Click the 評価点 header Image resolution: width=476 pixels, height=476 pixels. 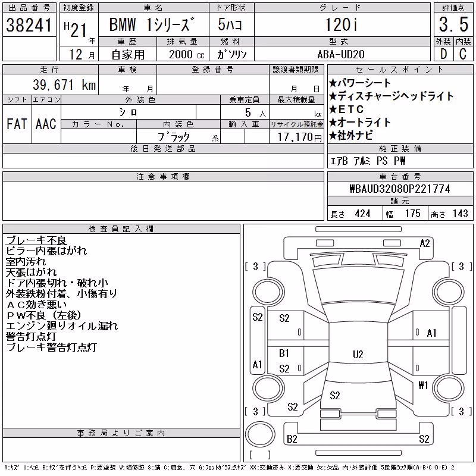point(453,7)
